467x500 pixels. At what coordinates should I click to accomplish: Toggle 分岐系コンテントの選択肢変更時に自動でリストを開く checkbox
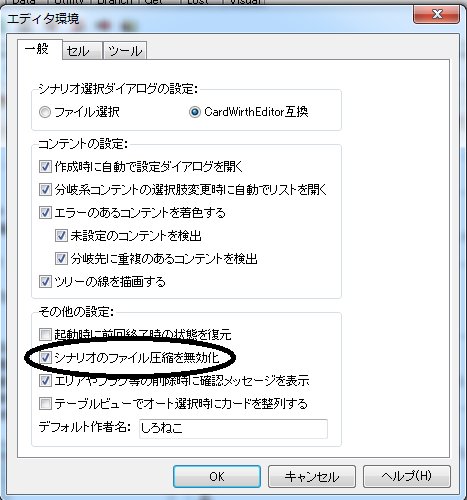[x=45, y=189]
